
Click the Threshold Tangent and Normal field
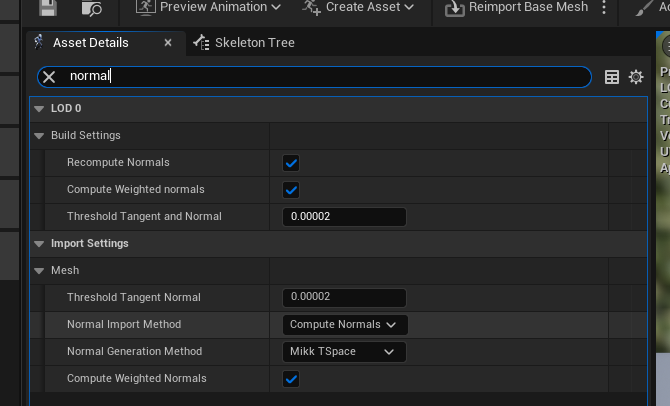coord(344,217)
